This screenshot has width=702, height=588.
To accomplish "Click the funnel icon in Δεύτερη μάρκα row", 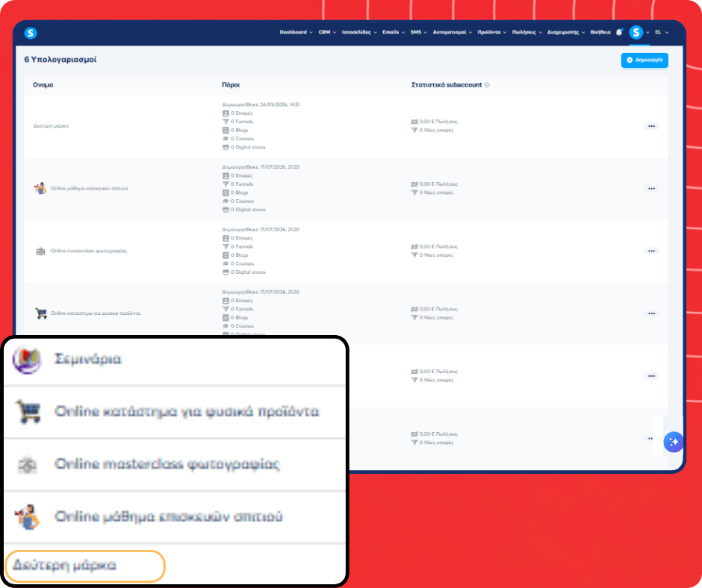I will click(x=226, y=122).
